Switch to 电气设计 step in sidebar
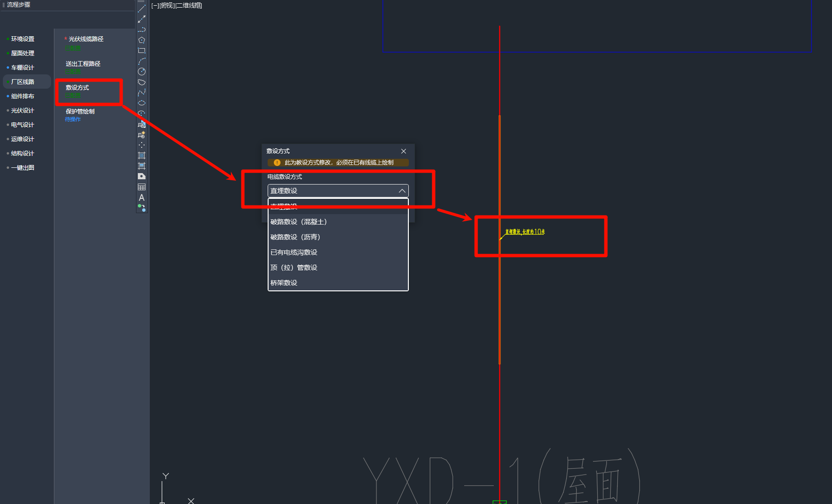This screenshot has width=832, height=504. (22, 125)
